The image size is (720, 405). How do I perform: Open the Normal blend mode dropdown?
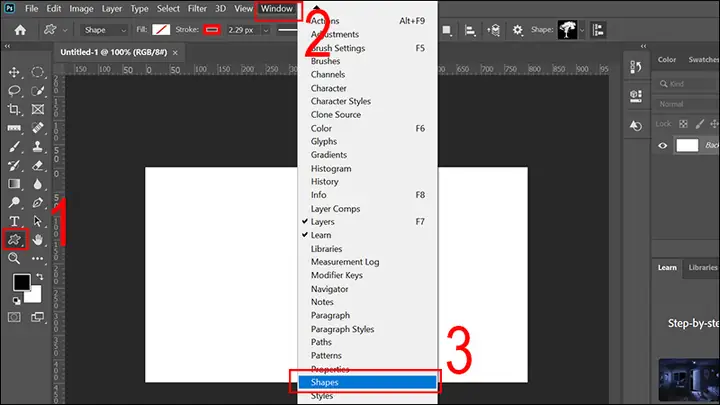[686, 104]
